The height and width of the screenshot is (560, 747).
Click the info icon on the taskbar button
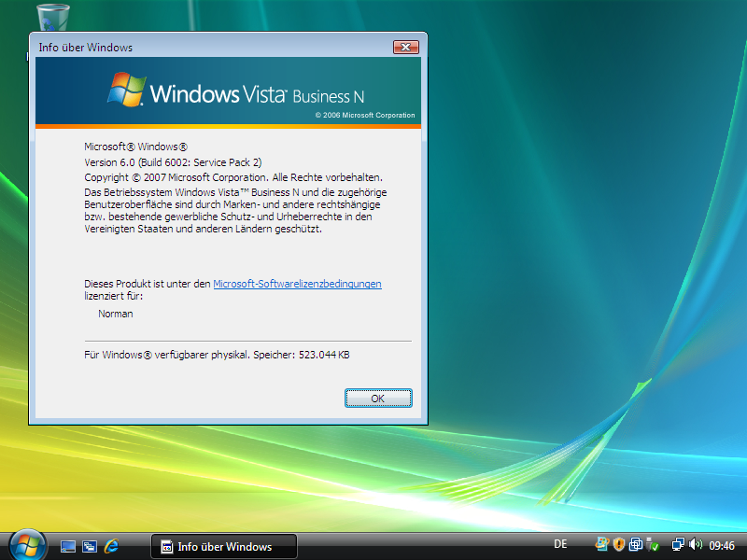click(x=165, y=546)
